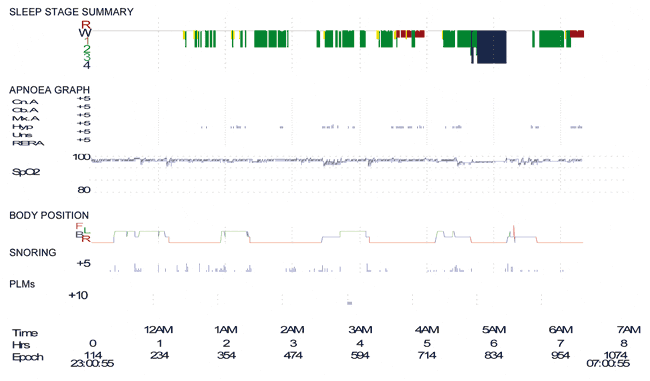Click the SpO2 100 scale value
The height and width of the screenshot is (381, 650).
[x=81, y=157]
